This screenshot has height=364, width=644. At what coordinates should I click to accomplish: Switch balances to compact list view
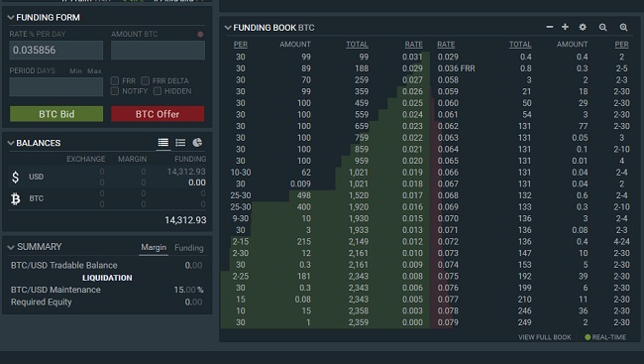pyautogui.click(x=180, y=143)
